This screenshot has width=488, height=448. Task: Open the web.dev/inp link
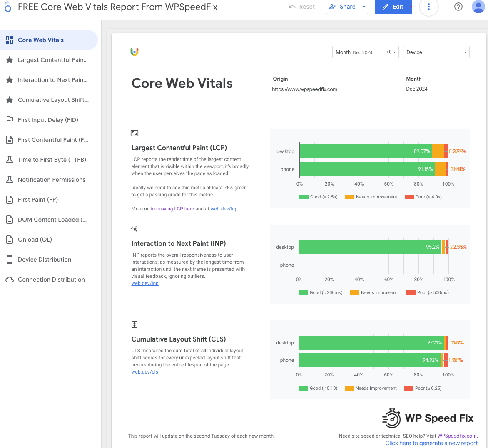tap(145, 283)
